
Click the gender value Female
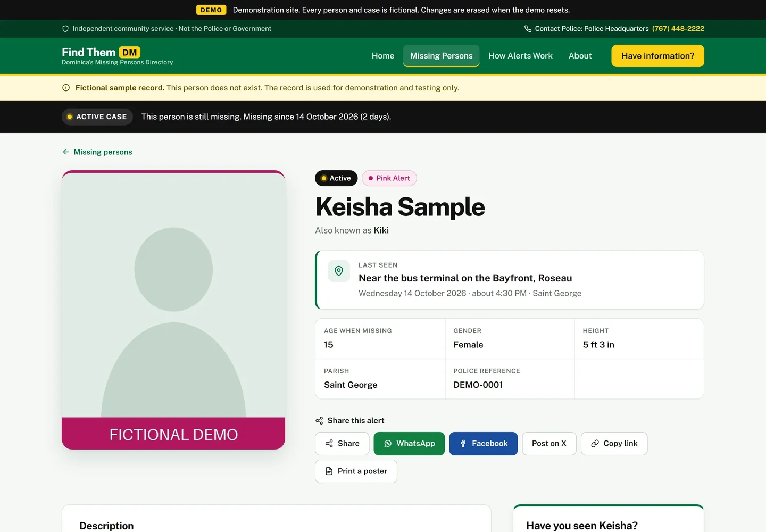point(468,345)
